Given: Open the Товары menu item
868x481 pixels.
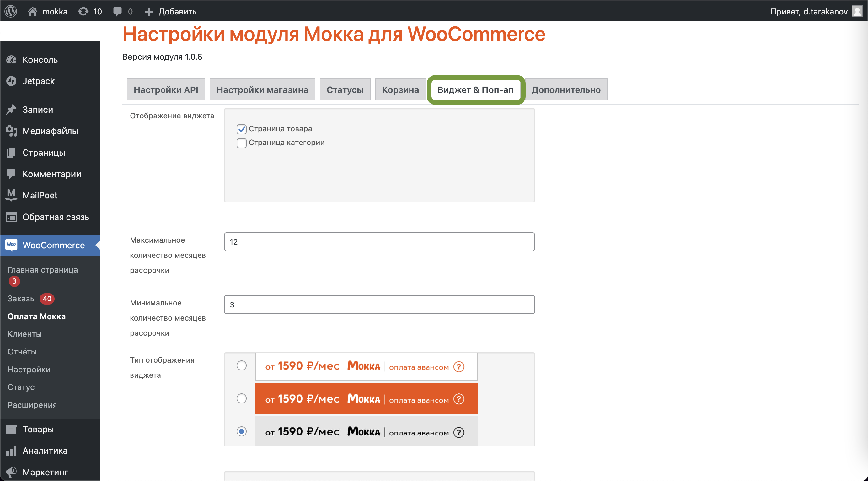Looking at the screenshot, I should point(50,429).
